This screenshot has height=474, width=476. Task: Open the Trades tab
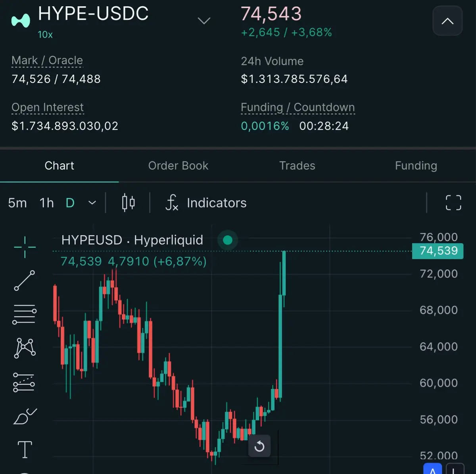coord(297,166)
